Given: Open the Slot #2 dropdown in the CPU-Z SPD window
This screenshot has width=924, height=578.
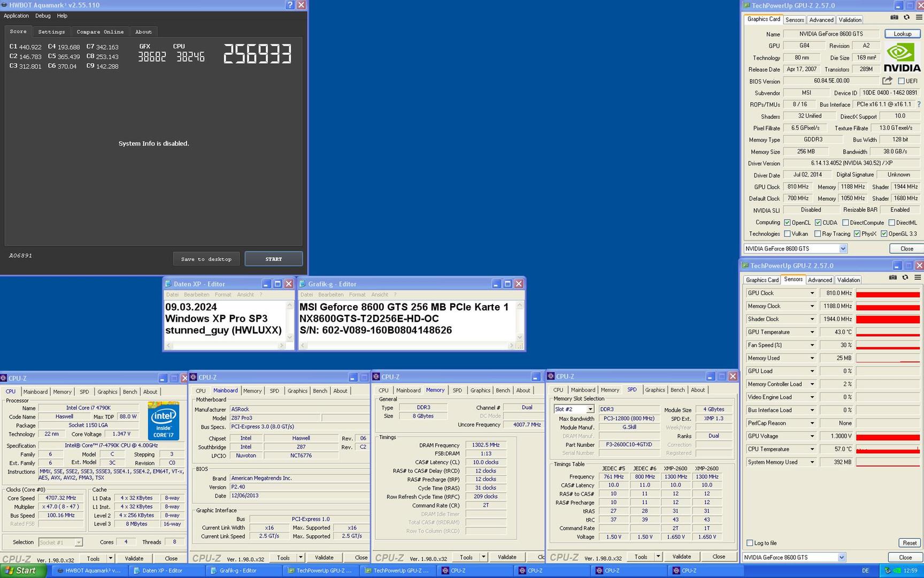Looking at the screenshot, I should pyautogui.click(x=590, y=409).
